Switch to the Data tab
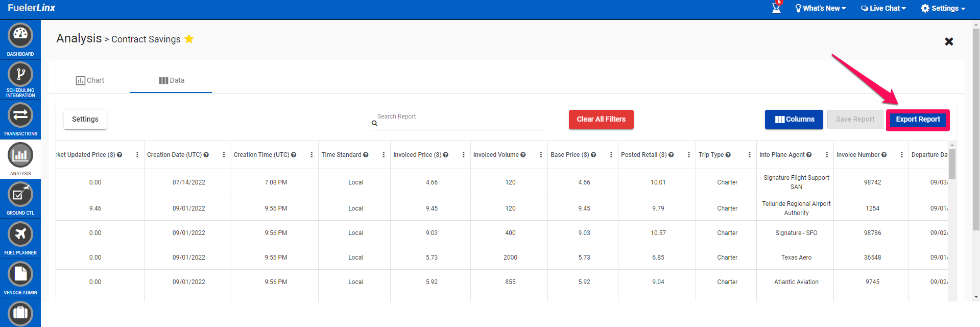 171,80
